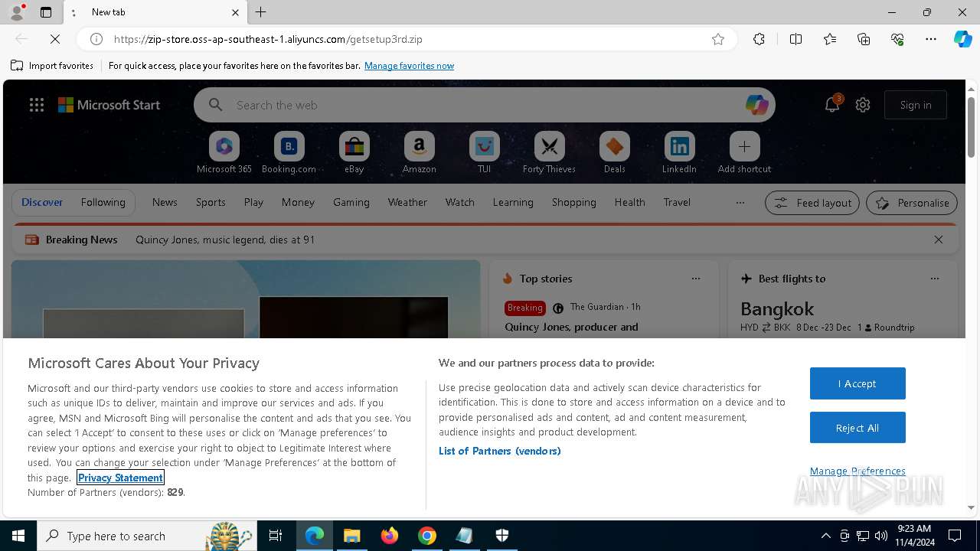
Task: Open the Shopping category
Action: 573,202
